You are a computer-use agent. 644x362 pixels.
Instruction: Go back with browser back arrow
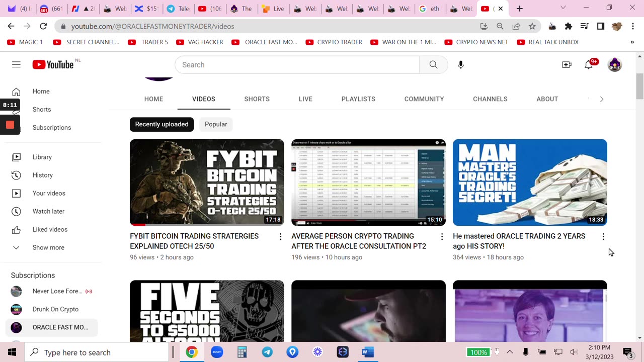point(11,26)
